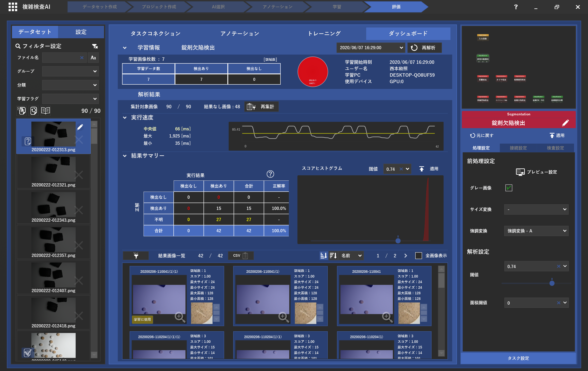Clear the 閾値 0.74 value in 解析設定
The image size is (588, 371).
click(x=559, y=266)
